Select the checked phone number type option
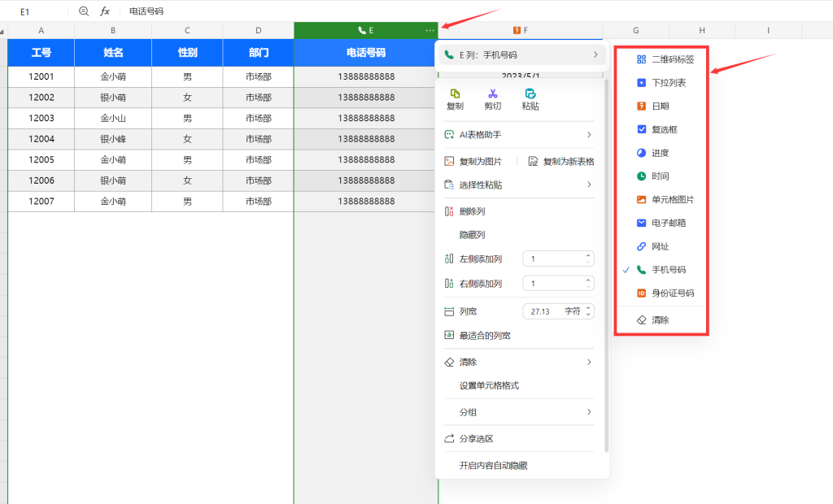Image resolution: width=833 pixels, height=504 pixels. pyautogui.click(x=668, y=270)
